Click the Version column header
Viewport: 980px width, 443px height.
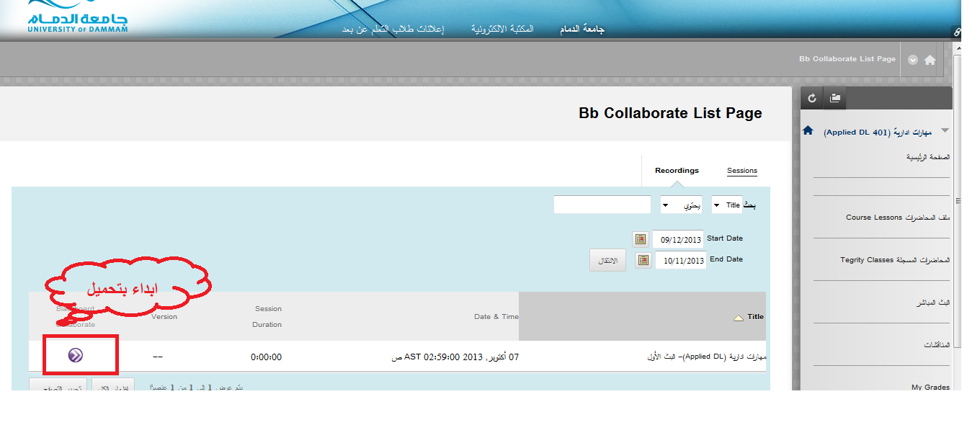(x=164, y=317)
